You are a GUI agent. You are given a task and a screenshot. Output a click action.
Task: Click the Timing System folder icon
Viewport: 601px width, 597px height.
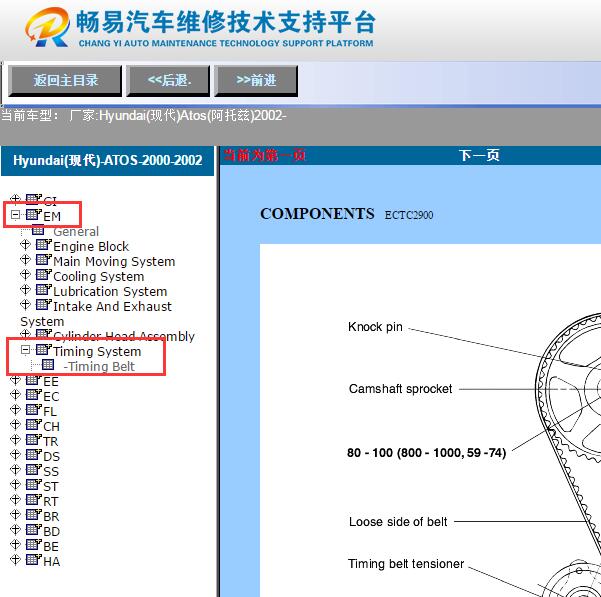point(43,349)
